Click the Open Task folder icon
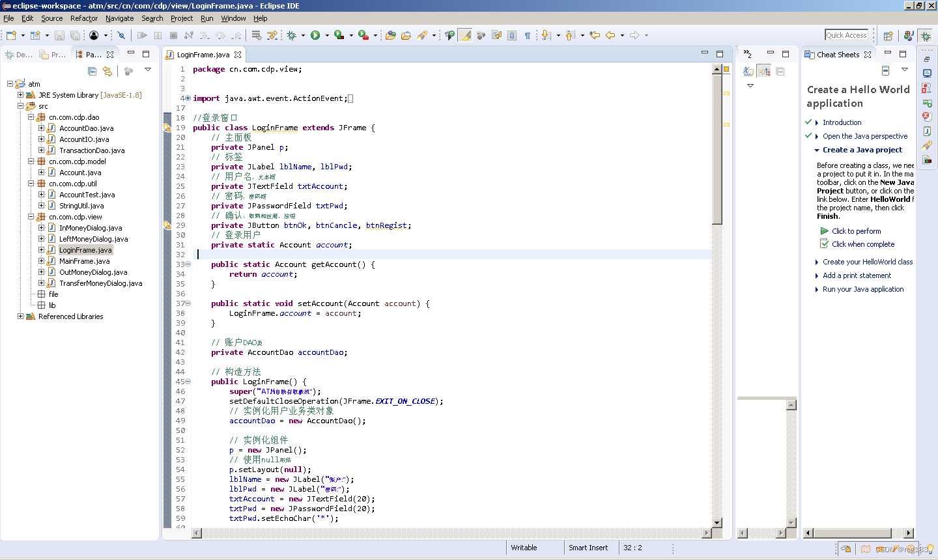This screenshot has height=560, width=938. click(x=406, y=35)
